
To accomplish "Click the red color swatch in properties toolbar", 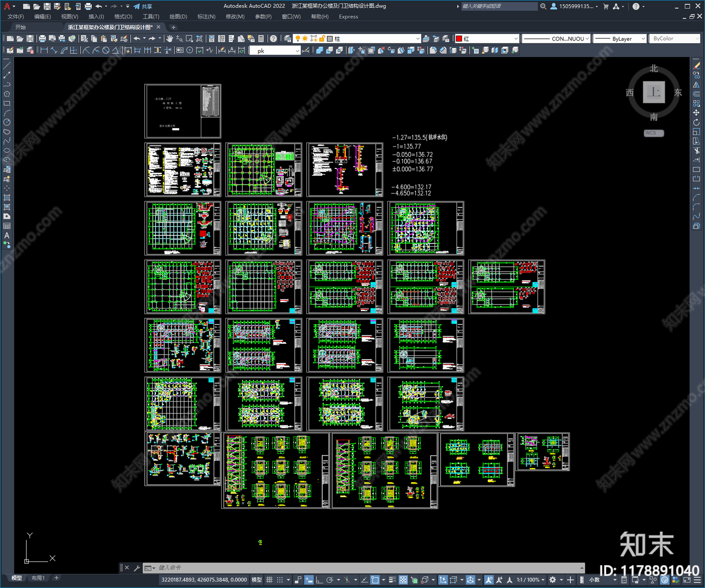I will (459, 39).
